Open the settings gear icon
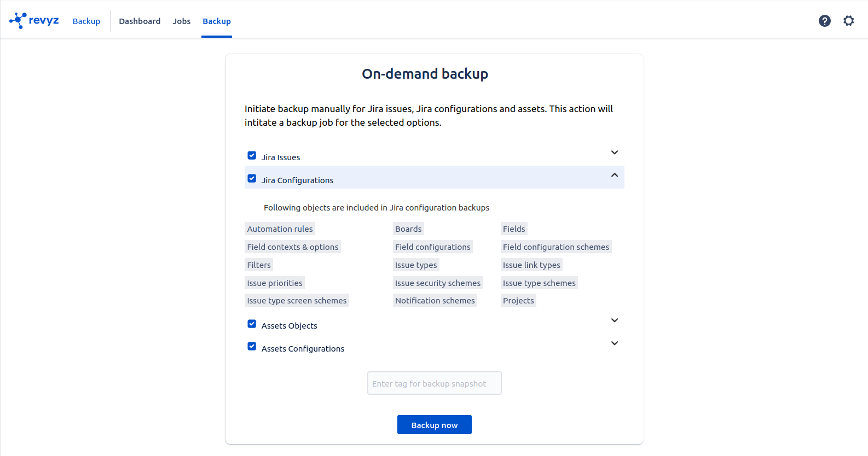 click(x=848, y=21)
